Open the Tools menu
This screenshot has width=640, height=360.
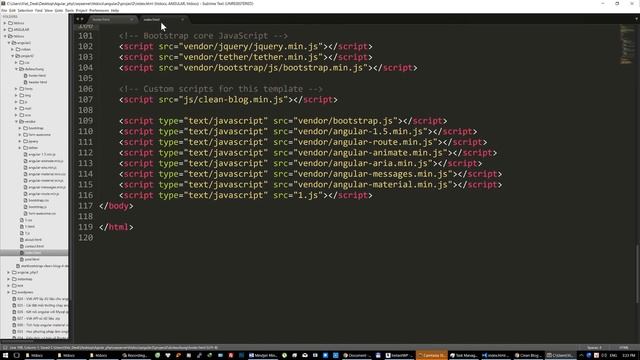[69, 10]
